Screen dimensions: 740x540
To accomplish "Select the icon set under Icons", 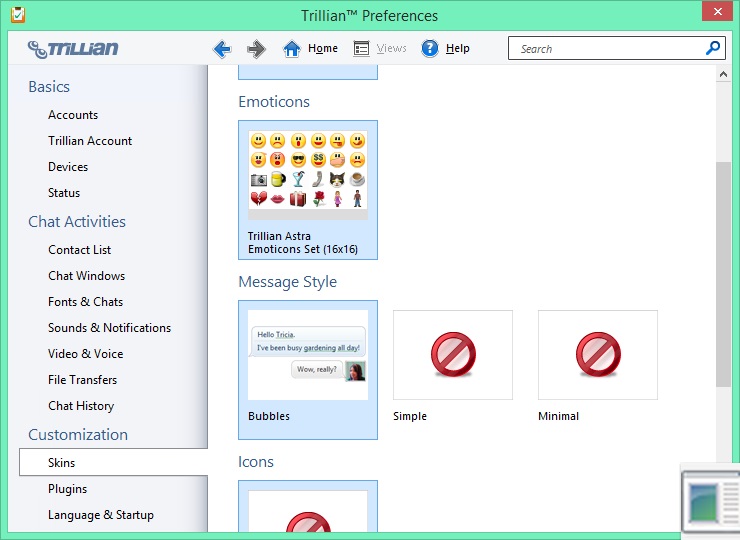I will [x=308, y=506].
